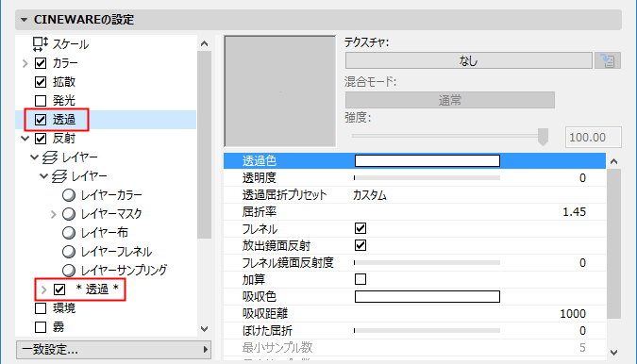This screenshot has height=364, width=637.
Task: Click the material preview thumbnail
Action: click(x=280, y=91)
